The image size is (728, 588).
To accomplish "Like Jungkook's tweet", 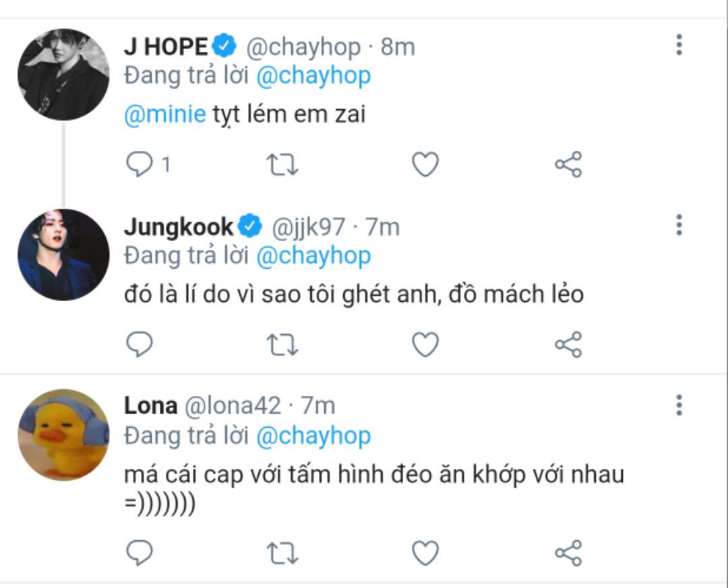I will (425, 344).
